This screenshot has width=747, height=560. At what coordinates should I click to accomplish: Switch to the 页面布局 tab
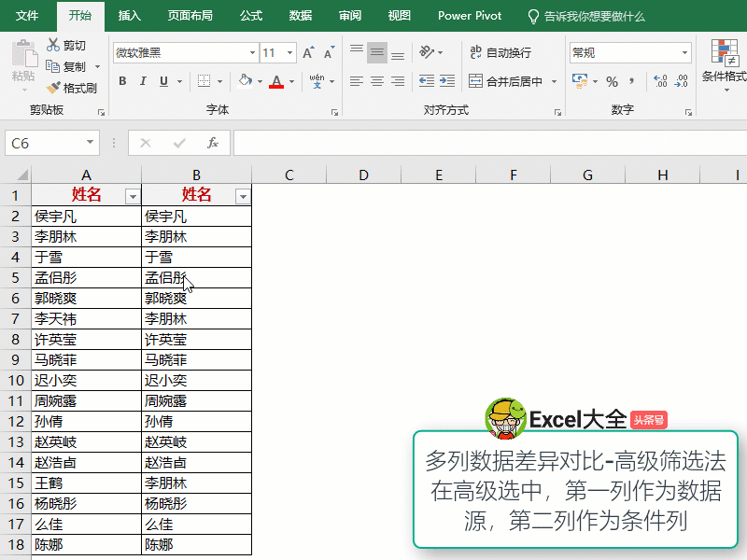[x=190, y=16]
